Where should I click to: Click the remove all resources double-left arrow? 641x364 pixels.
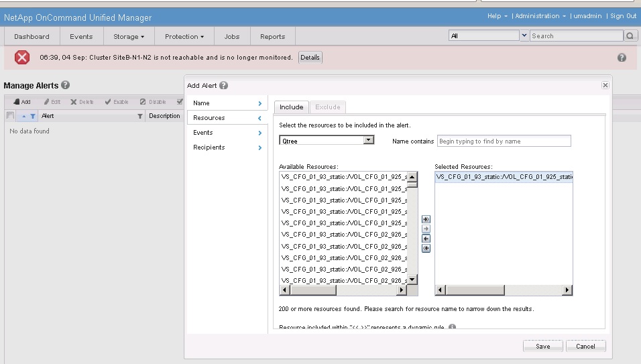426,249
